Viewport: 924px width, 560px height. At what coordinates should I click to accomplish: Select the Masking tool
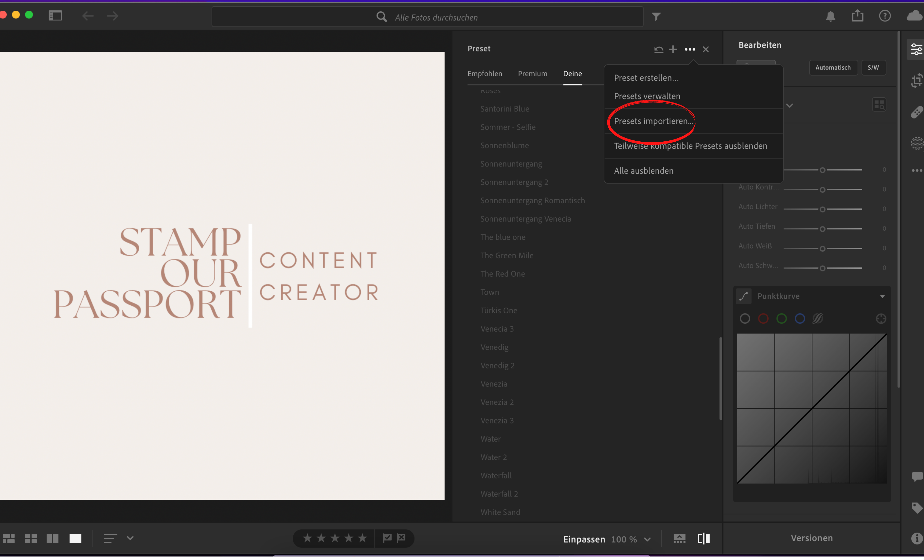[x=917, y=143]
